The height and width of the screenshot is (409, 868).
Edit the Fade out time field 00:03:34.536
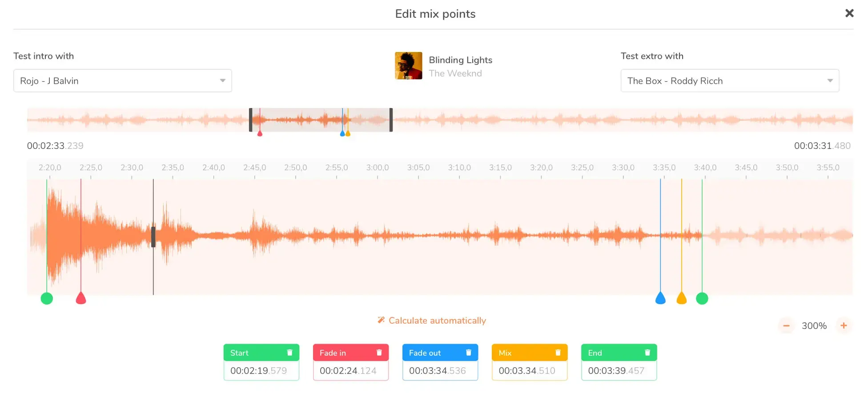tap(440, 371)
